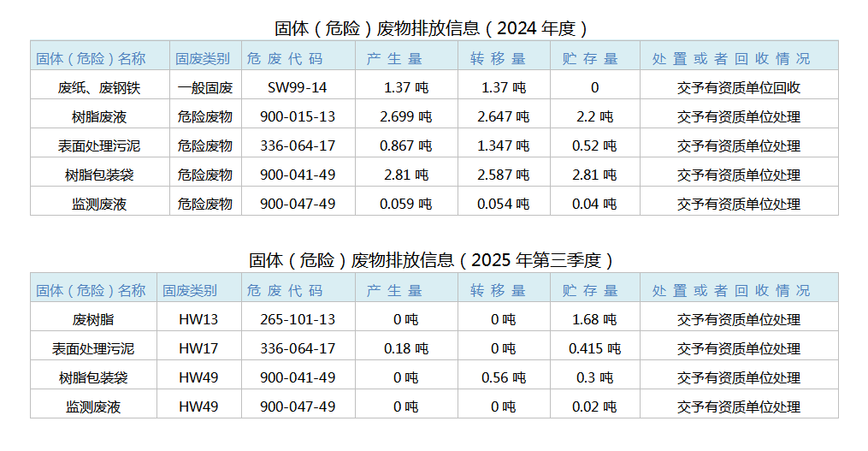Click the 交予有资质单位回收 disposal cell
868x451 pixels.
pos(739,87)
